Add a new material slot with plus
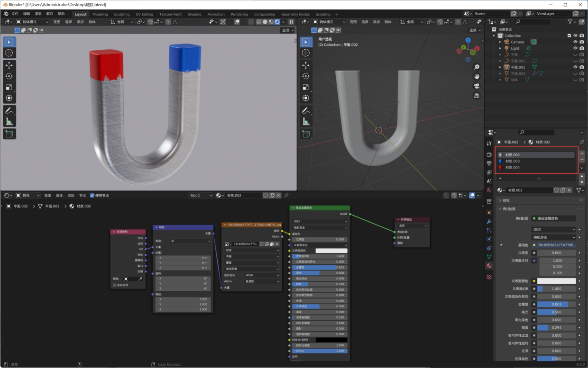The width and height of the screenshot is (588, 368). (582, 153)
